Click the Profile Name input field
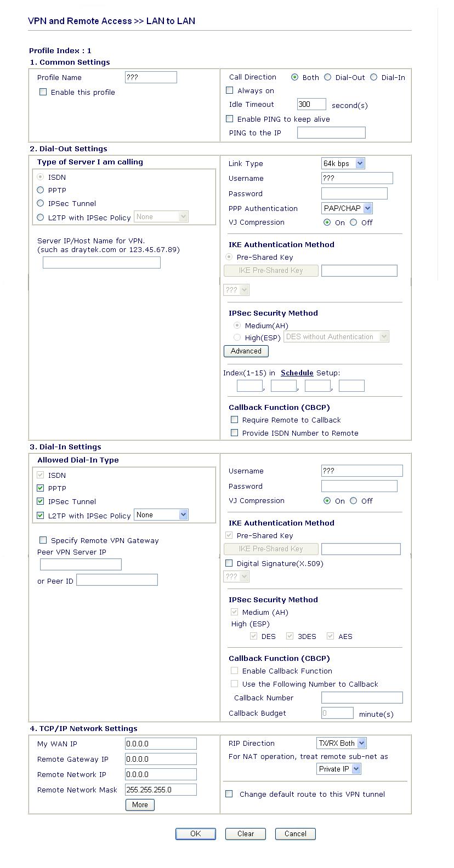Viewport: 454px width, 868px height. [x=151, y=77]
